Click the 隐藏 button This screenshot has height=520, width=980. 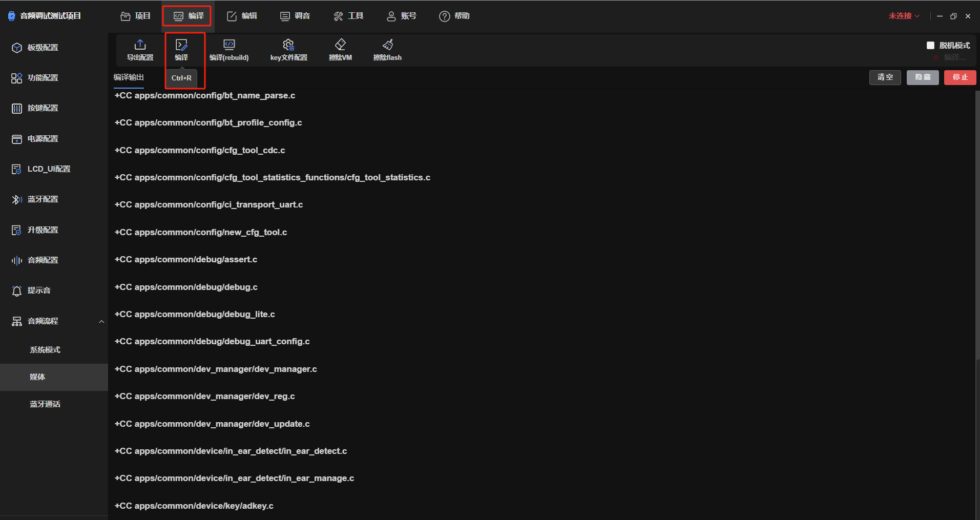tap(923, 77)
